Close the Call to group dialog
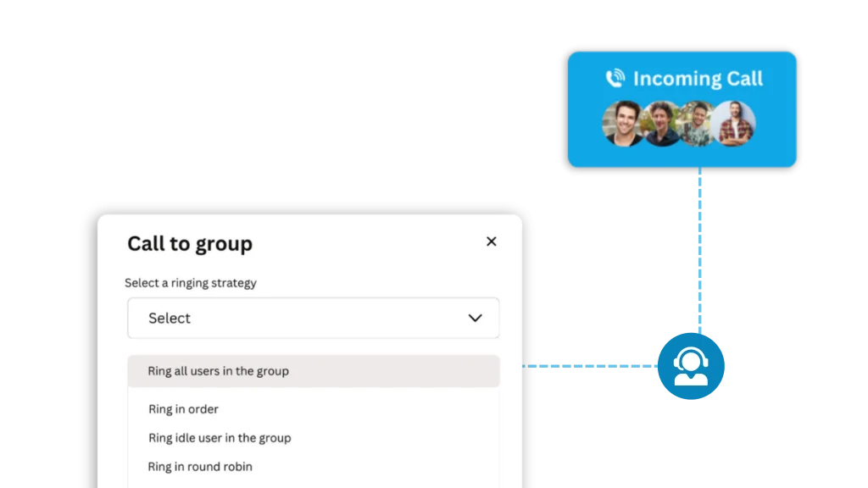 (x=491, y=241)
